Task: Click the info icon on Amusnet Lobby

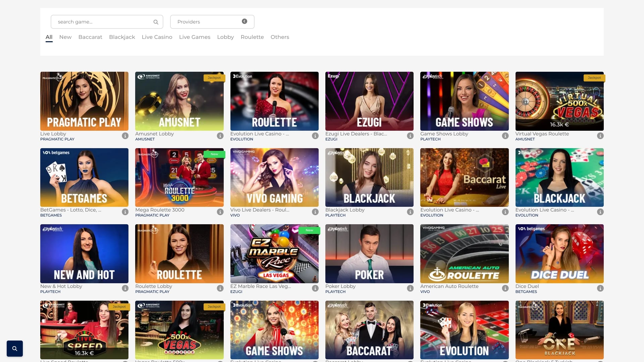Action: (220, 136)
